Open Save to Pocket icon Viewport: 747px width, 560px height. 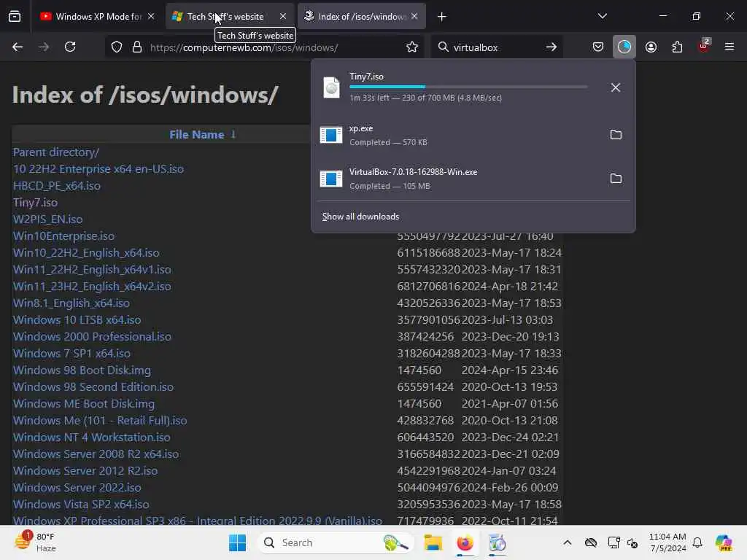[x=598, y=47]
